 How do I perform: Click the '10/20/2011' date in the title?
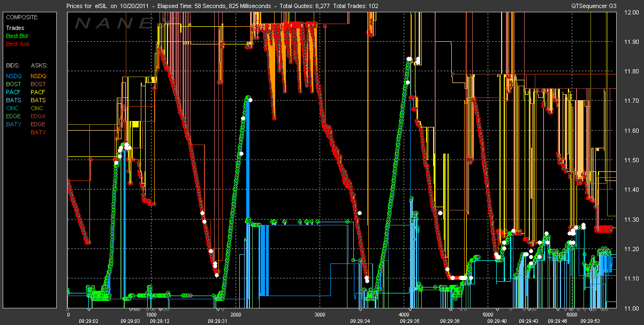135,6
